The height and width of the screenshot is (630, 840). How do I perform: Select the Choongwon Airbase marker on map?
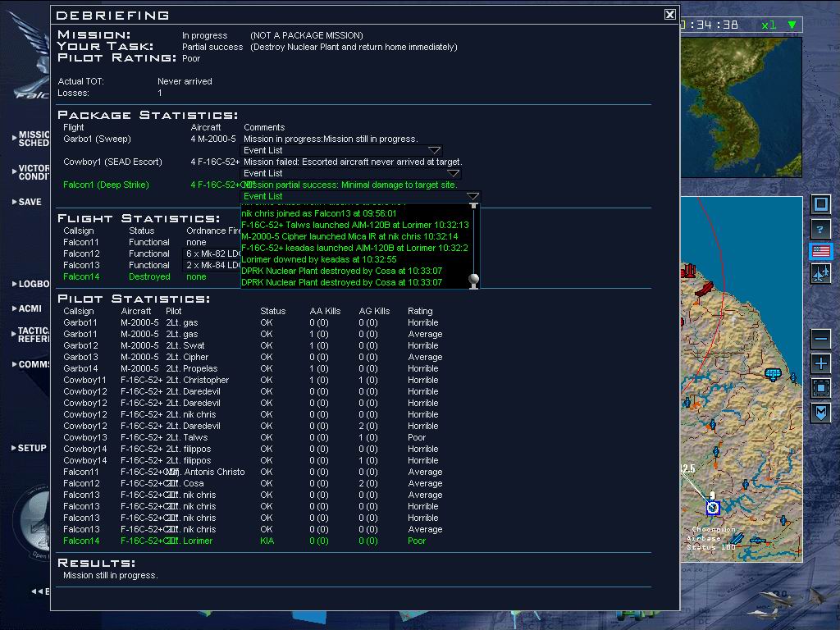(x=713, y=508)
